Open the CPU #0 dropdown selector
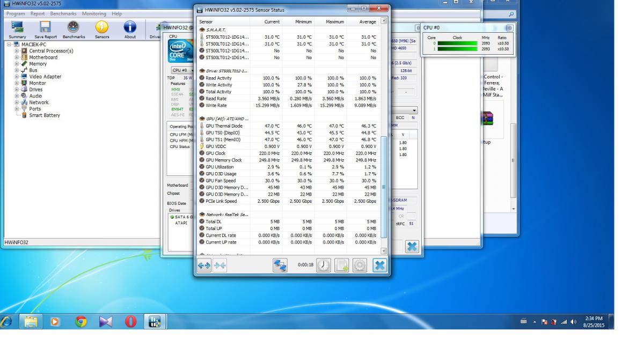 pos(182,70)
